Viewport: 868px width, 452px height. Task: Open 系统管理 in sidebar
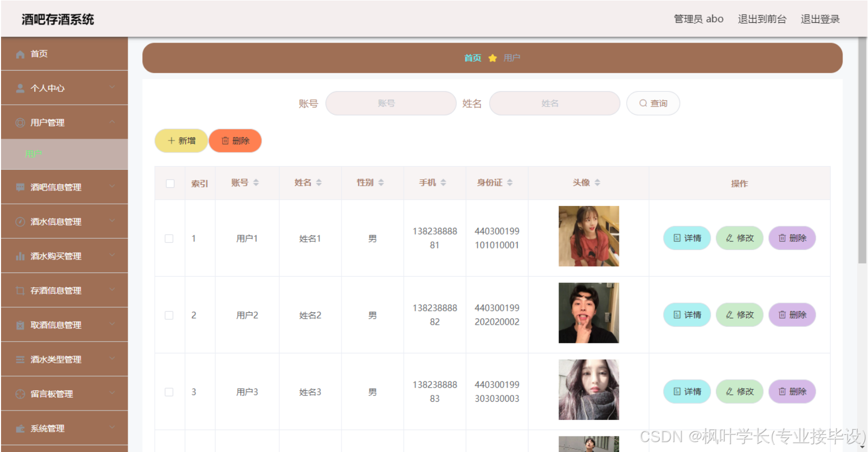(x=64, y=428)
